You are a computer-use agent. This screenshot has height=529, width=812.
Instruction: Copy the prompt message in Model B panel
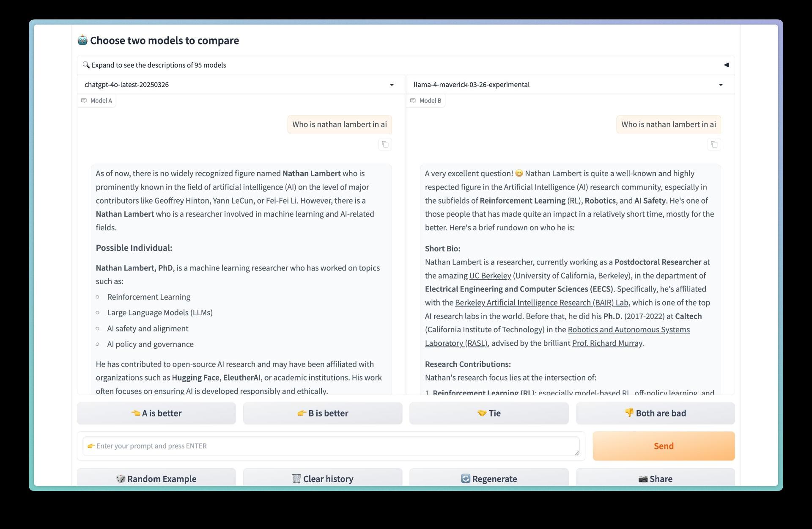click(x=714, y=145)
